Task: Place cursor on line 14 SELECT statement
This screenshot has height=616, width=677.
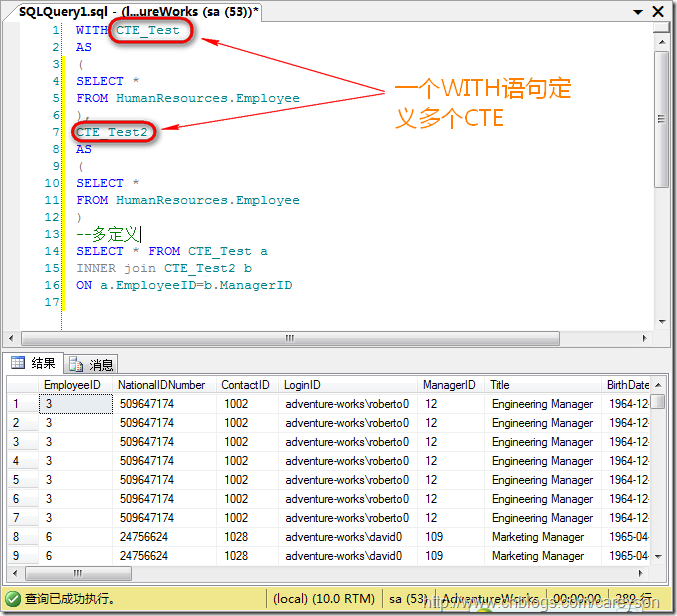Action: click(x=170, y=251)
